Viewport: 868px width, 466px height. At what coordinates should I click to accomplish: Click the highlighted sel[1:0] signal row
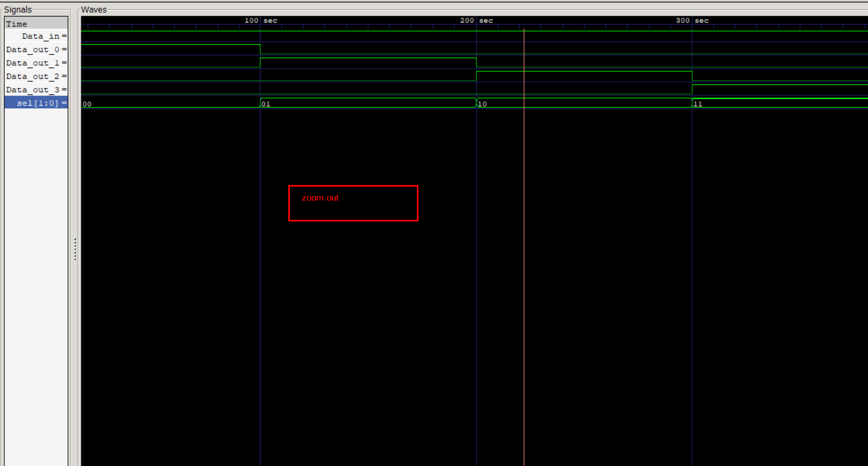[36, 103]
